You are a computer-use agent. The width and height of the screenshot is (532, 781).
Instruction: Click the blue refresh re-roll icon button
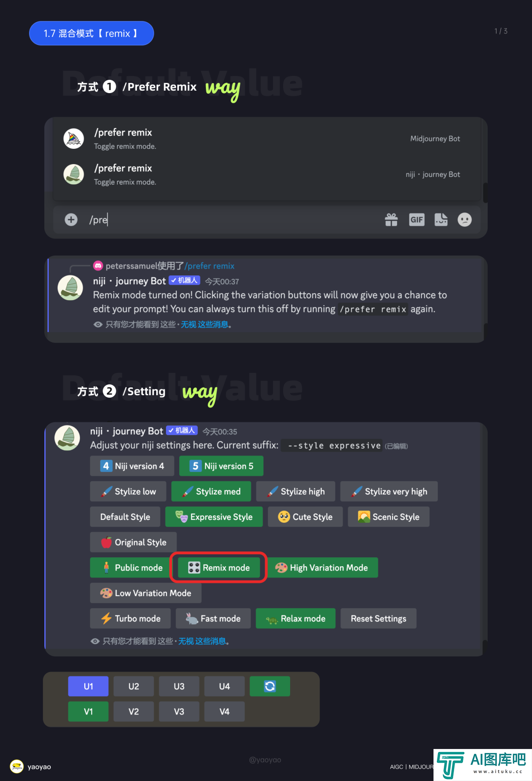(270, 686)
